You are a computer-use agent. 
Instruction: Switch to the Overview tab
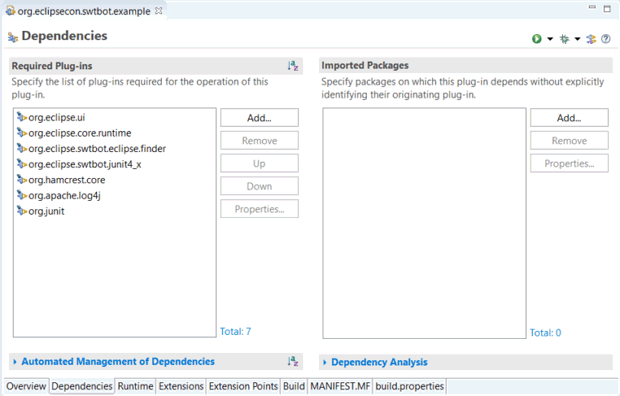pyautogui.click(x=26, y=386)
